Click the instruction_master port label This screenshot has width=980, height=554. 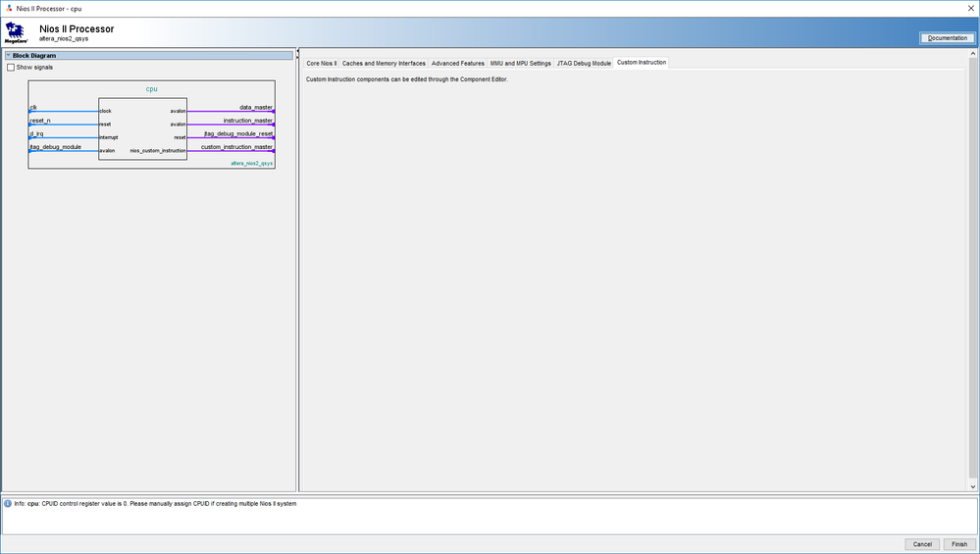click(248, 121)
